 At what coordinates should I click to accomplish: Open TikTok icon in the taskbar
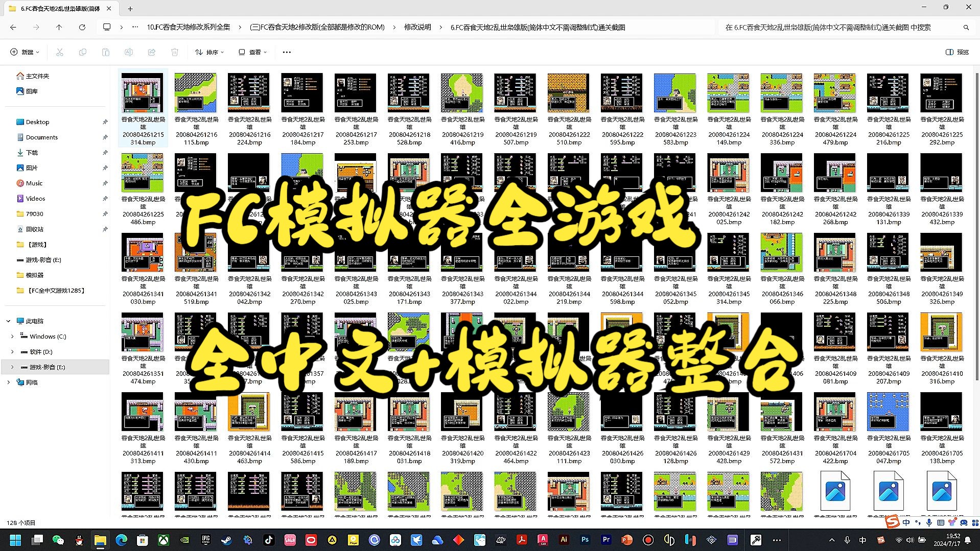pyautogui.click(x=269, y=540)
